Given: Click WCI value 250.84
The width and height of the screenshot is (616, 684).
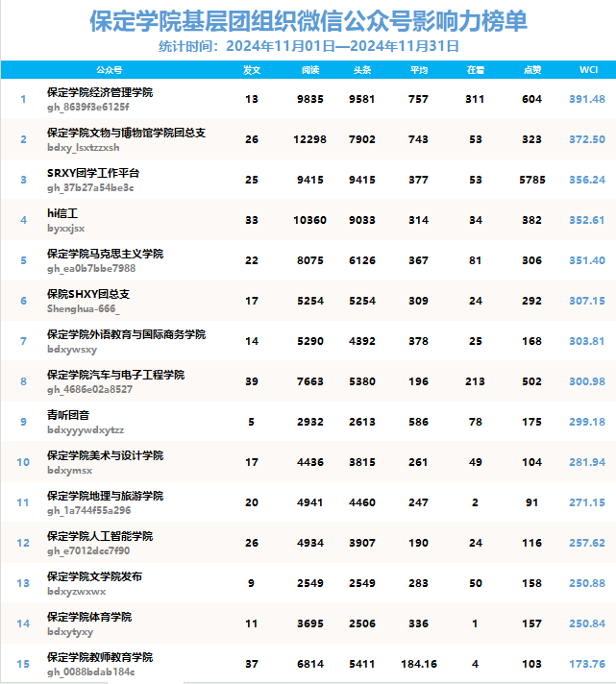Looking at the screenshot, I should 587,623.
